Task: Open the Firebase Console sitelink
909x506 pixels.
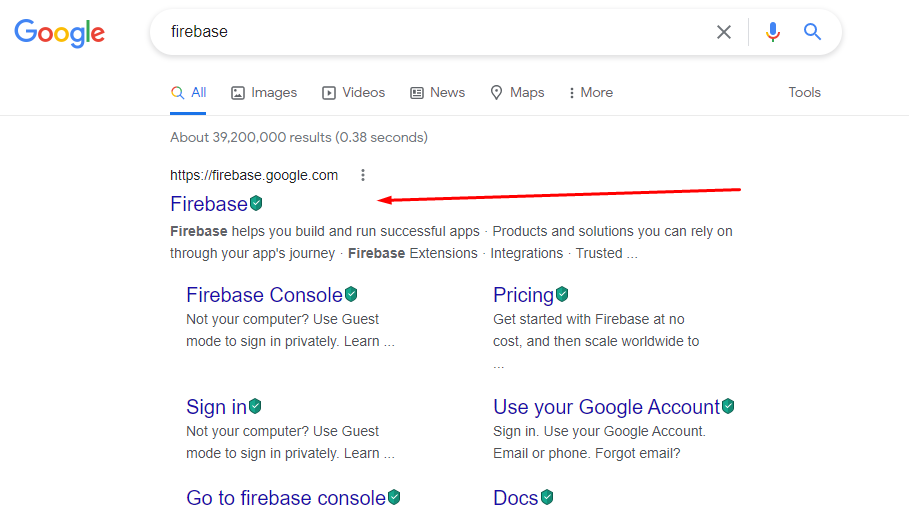Action: tap(264, 295)
